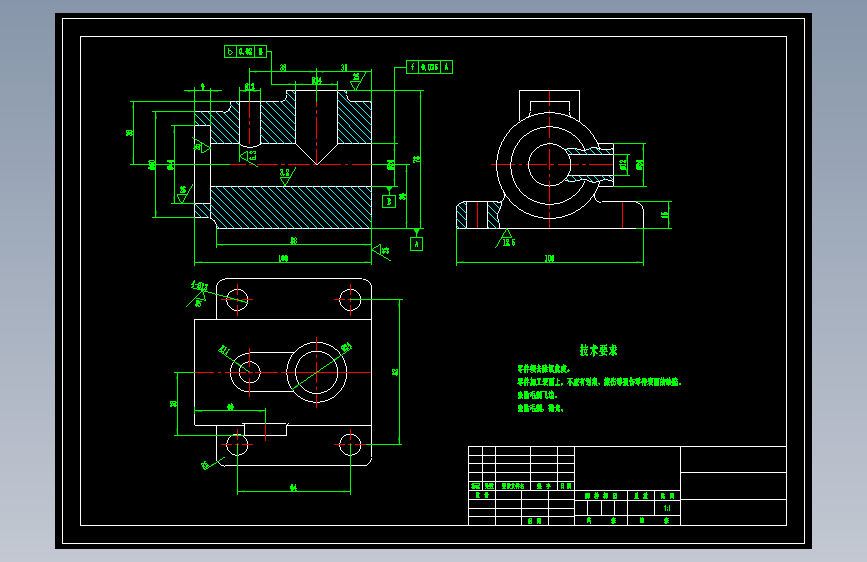Select the 44 dimension below the top view
The image size is (867, 562).
[294, 487]
